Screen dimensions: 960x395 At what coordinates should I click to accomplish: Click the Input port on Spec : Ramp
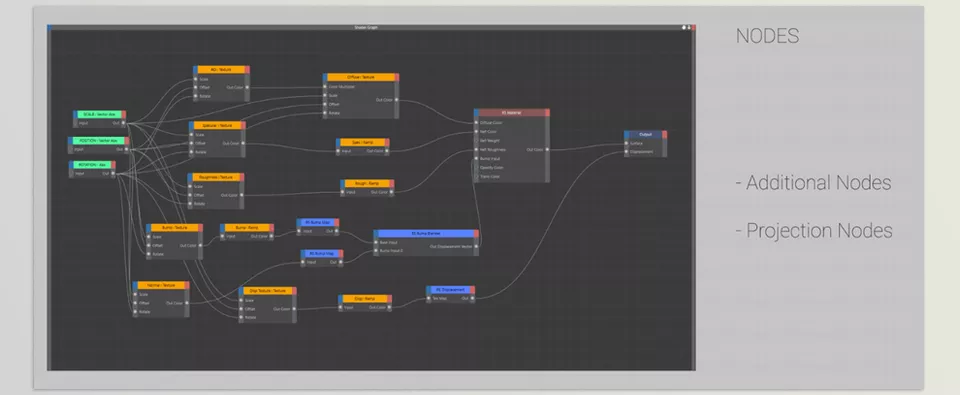[339, 151]
